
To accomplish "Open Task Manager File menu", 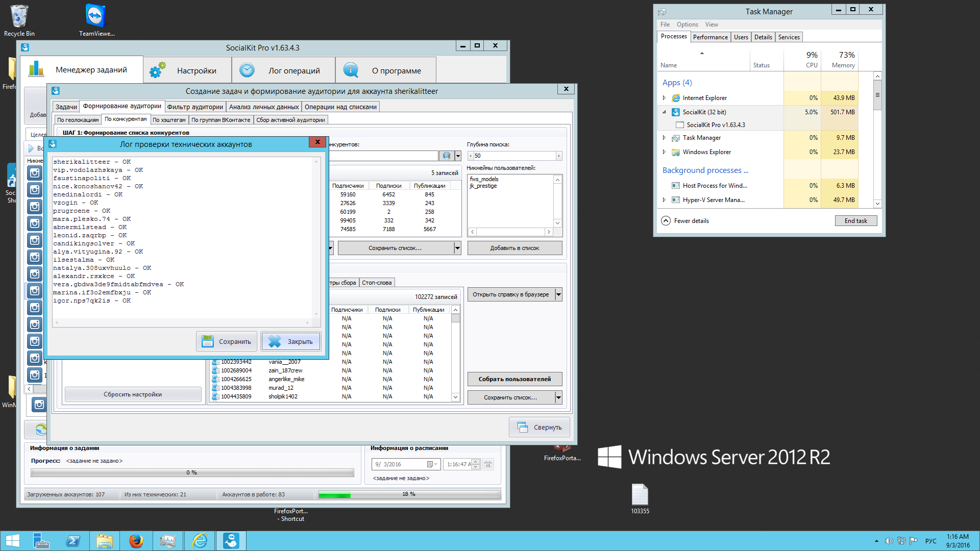I will 665,24.
